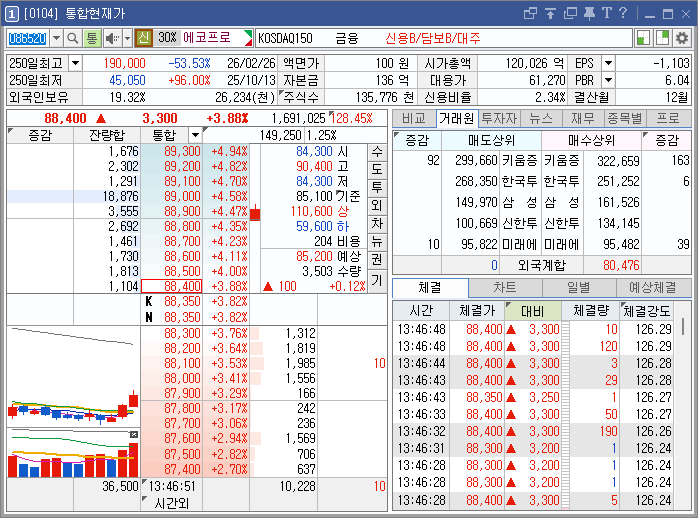Click the 차 side button
The image size is (698, 518).
tap(377, 223)
